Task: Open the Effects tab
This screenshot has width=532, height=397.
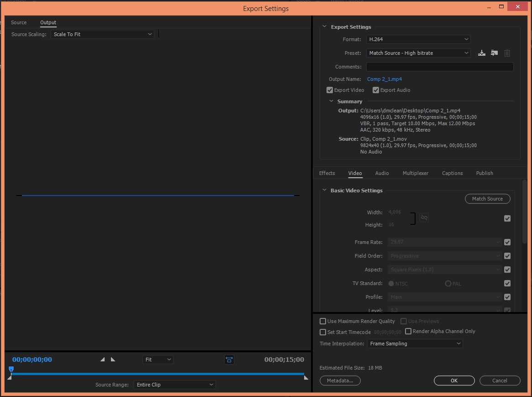Action: pyautogui.click(x=327, y=173)
